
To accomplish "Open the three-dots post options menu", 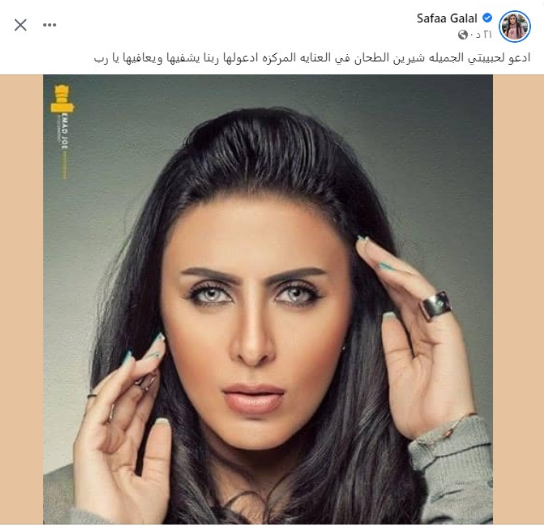I will 50,25.
